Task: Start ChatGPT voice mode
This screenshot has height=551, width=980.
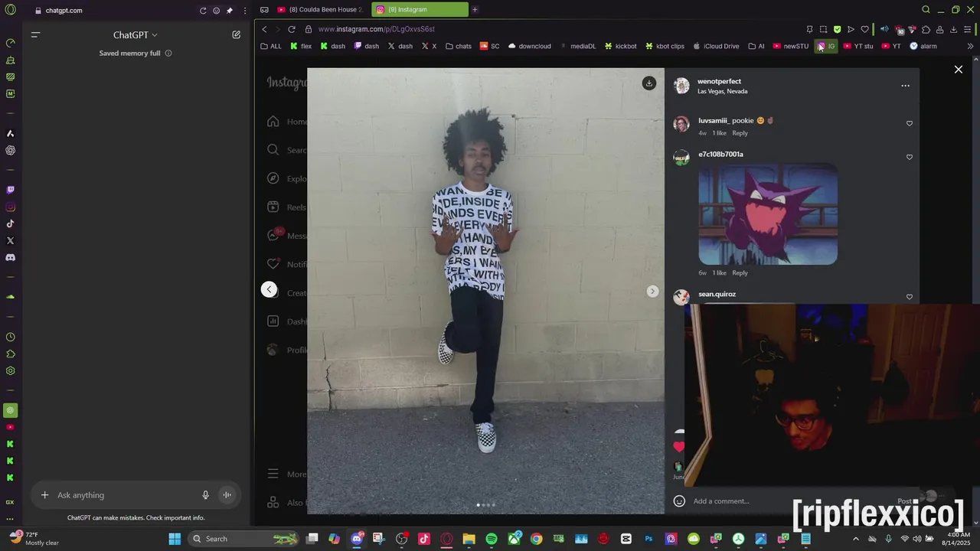Action: tap(227, 495)
